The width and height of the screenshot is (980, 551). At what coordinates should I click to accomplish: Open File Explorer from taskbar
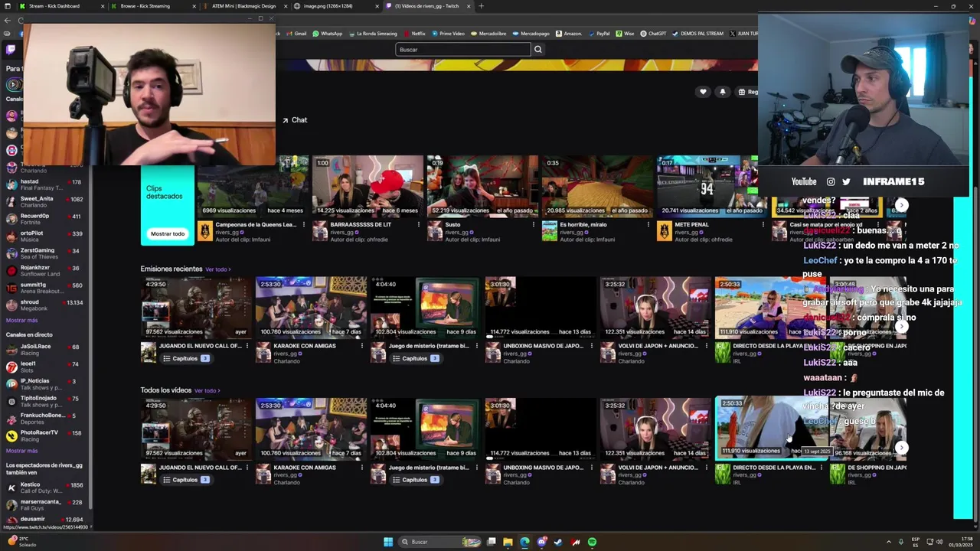[508, 542]
